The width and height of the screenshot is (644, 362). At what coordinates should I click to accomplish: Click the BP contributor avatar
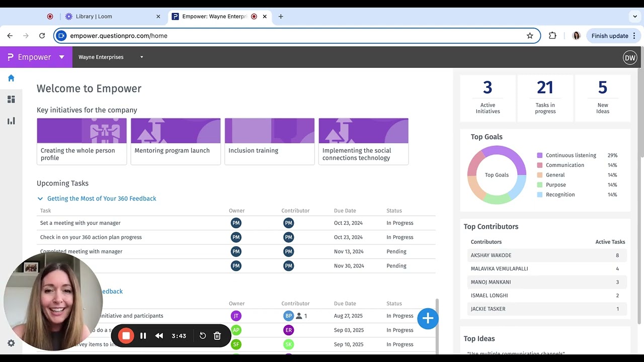point(288,316)
